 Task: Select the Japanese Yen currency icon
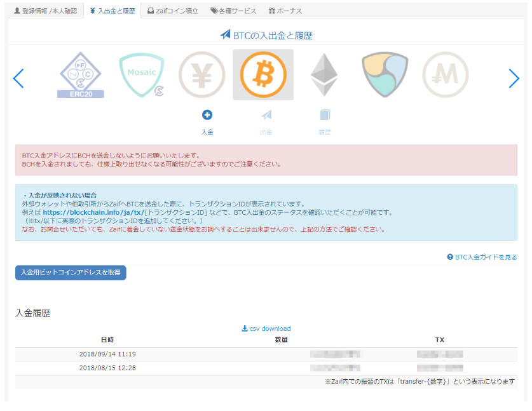[202, 75]
